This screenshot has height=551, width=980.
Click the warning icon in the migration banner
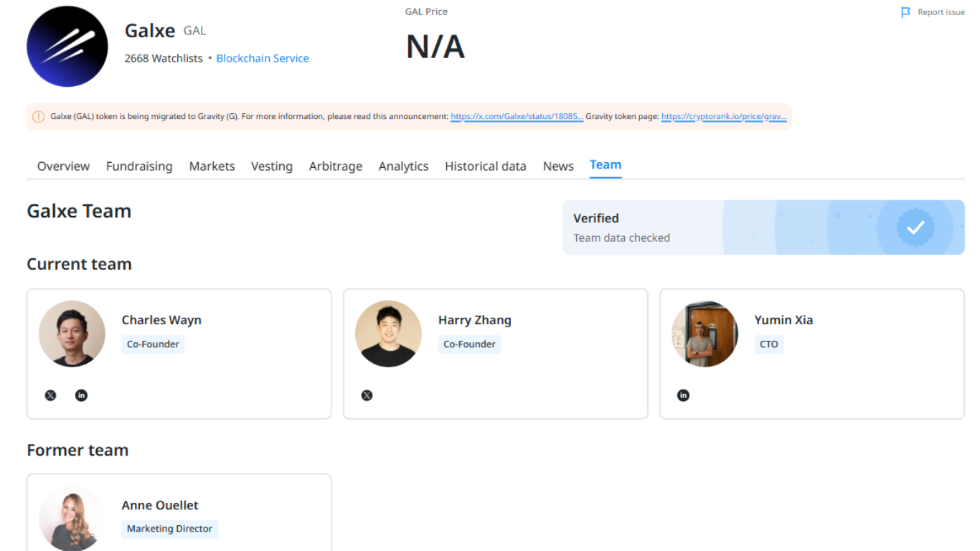38,116
